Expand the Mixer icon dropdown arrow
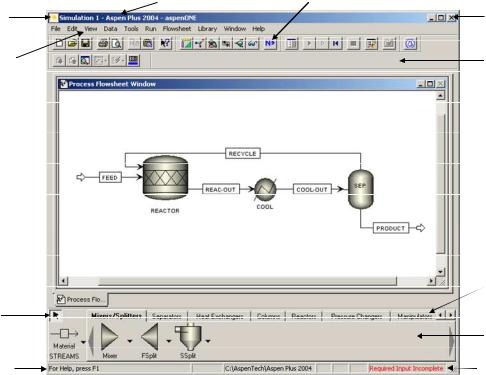This screenshot has width=486, height=375. click(x=130, y=341)
